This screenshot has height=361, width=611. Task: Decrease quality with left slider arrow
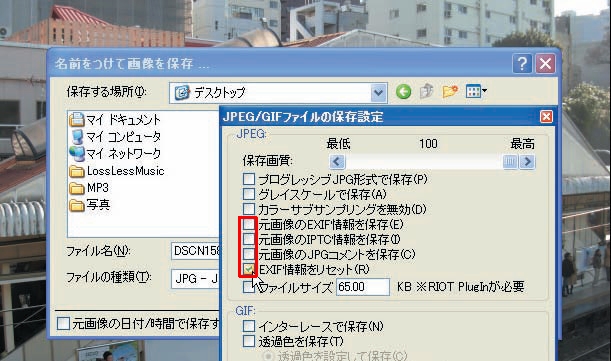coord(337,161)
